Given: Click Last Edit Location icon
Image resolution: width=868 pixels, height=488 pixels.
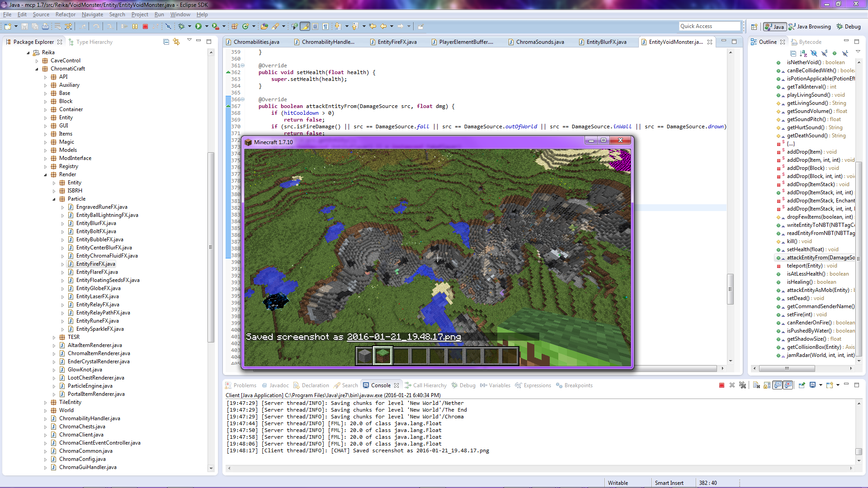Looking at the screenshot, I should point(373,26).
